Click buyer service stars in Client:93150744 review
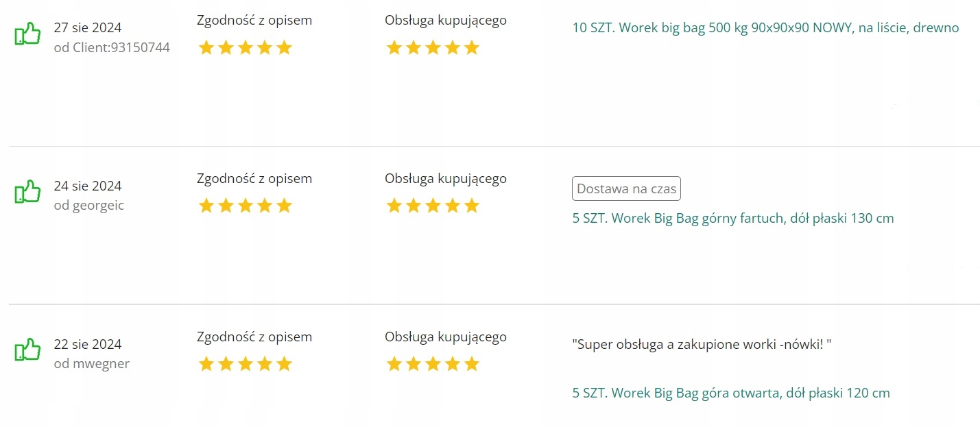This screenshot has height=427, width=980. (433, 48)
